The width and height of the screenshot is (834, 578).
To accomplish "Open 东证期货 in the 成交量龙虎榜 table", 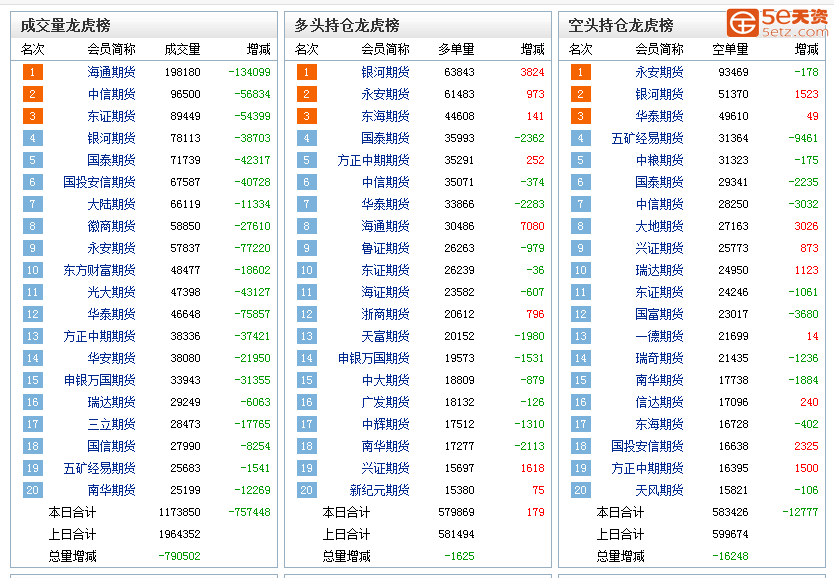I will [x=111, y=116].
